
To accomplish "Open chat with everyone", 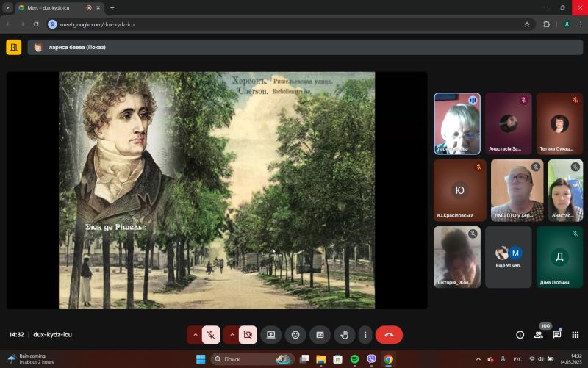I will pos(557,335).
